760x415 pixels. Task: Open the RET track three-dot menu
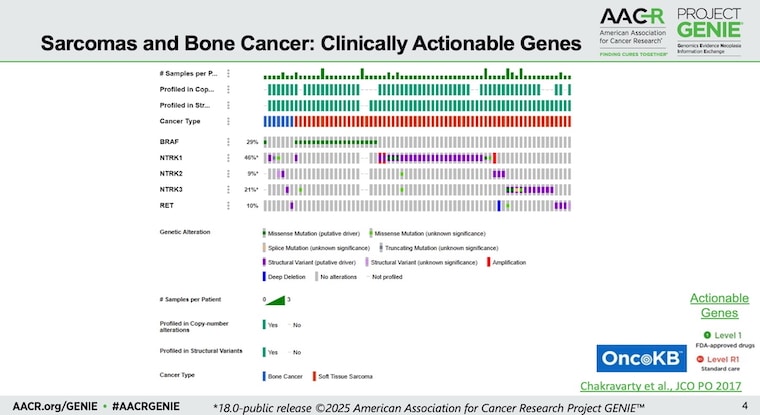click(229, 205)
